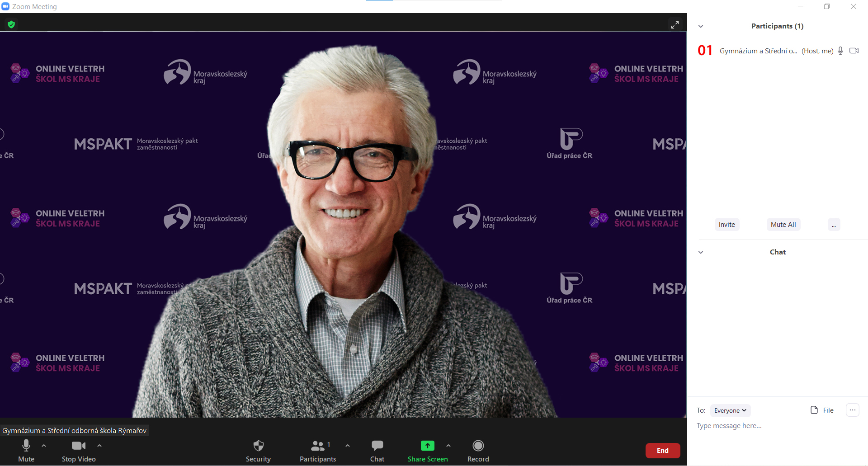Attach a File in chat

(x=822, y=410)
